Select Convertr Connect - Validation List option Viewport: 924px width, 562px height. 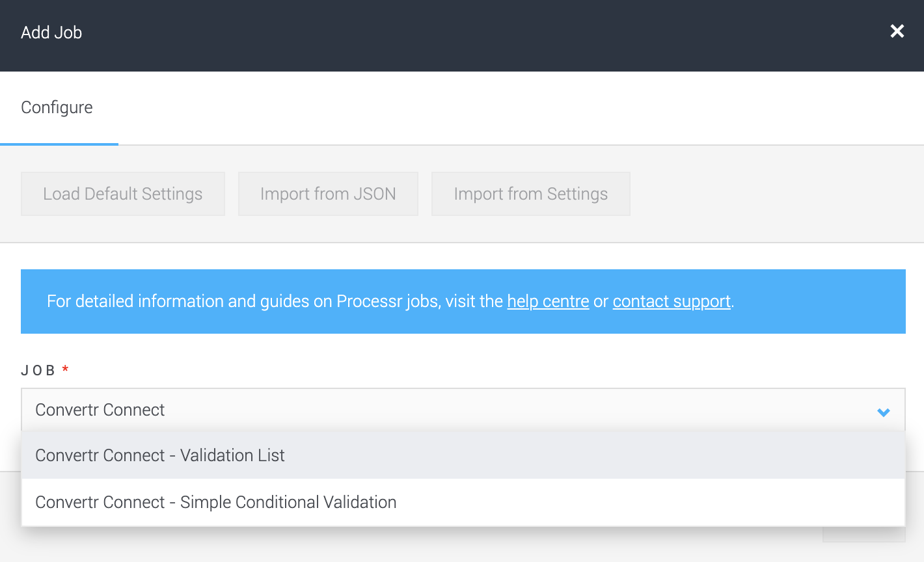click(463, 455)
